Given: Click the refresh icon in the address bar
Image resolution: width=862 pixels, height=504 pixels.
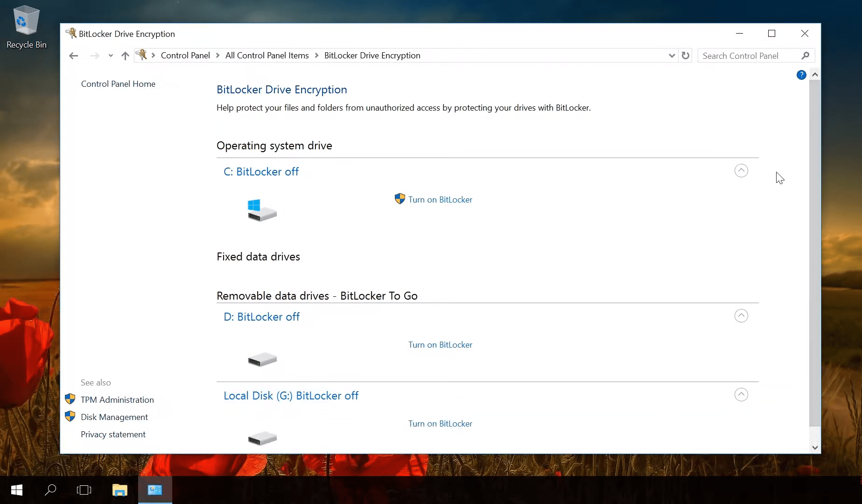Looking at the screenshot, I should click(x=685, y=55).
